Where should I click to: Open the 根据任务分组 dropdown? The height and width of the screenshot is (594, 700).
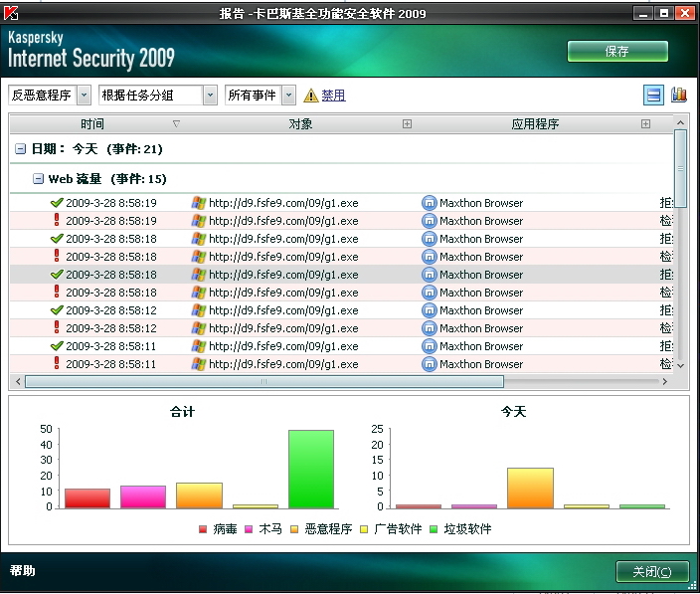tap(210, 96)
